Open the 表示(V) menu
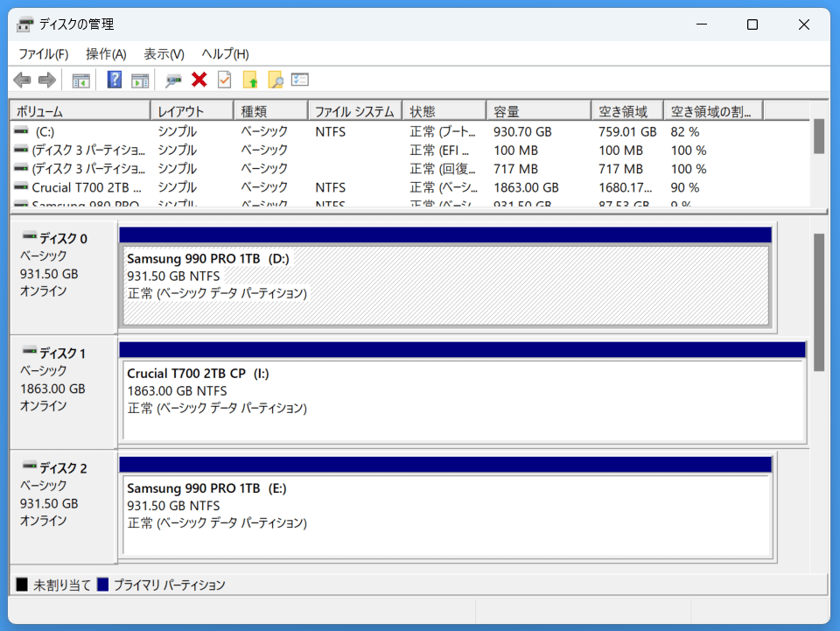The image size is (840, 631). 164,53
